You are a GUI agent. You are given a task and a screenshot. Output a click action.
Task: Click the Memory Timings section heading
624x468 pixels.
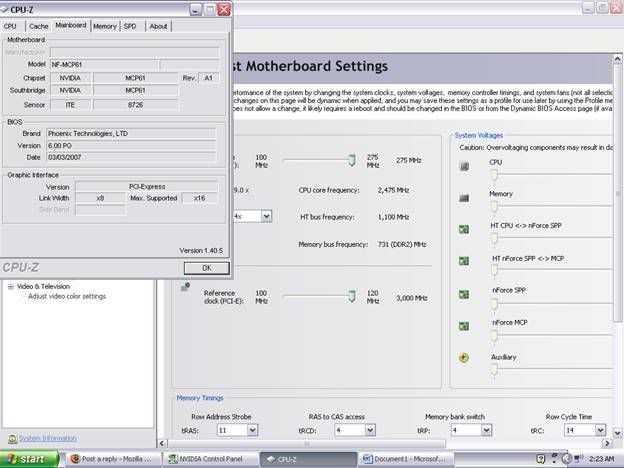tap(200, 398)
